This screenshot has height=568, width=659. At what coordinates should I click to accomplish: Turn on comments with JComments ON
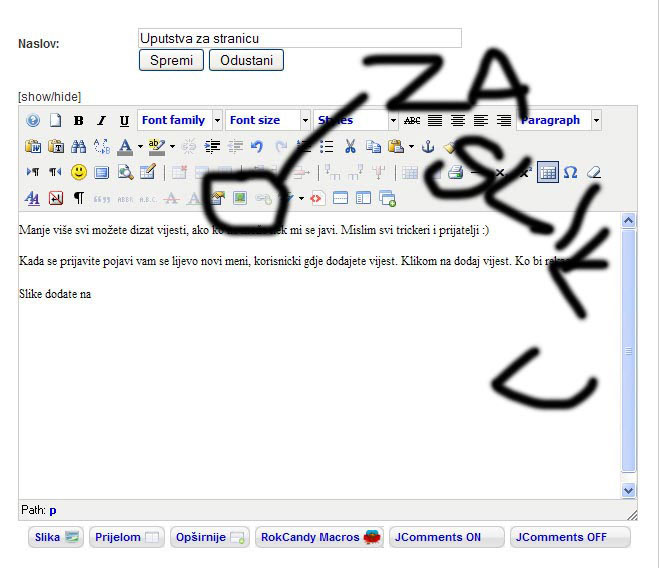[445, 537]
